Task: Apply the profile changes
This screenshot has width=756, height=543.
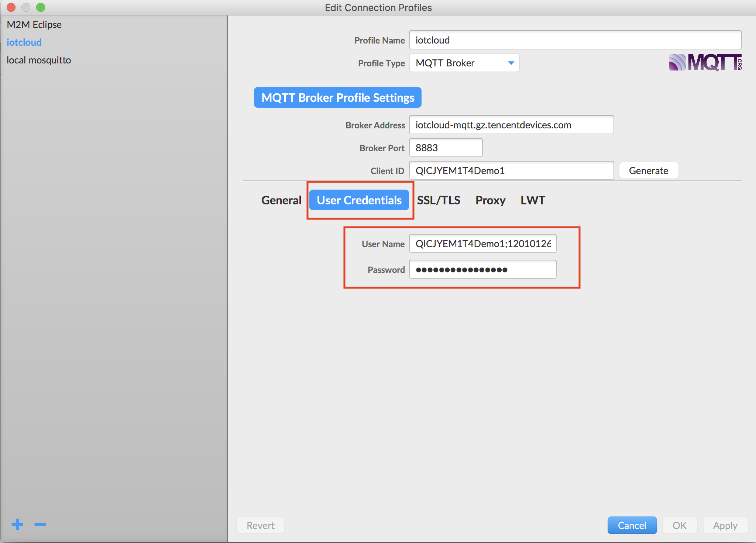Action: click(x=725, y=525)
